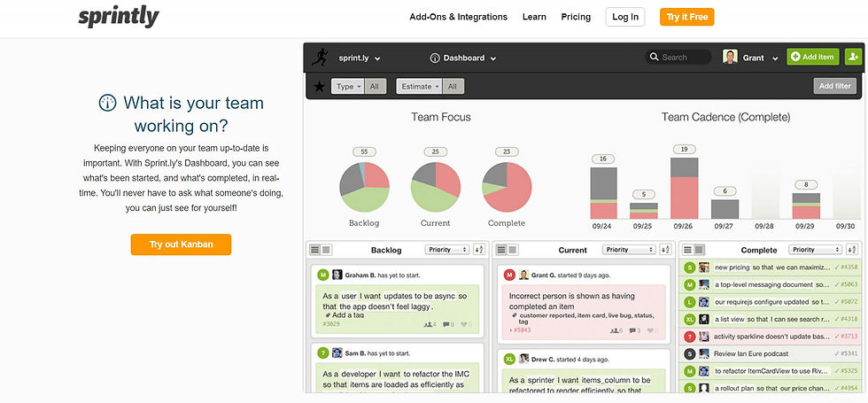Open the Pricing navigation item

pos(576,17)
